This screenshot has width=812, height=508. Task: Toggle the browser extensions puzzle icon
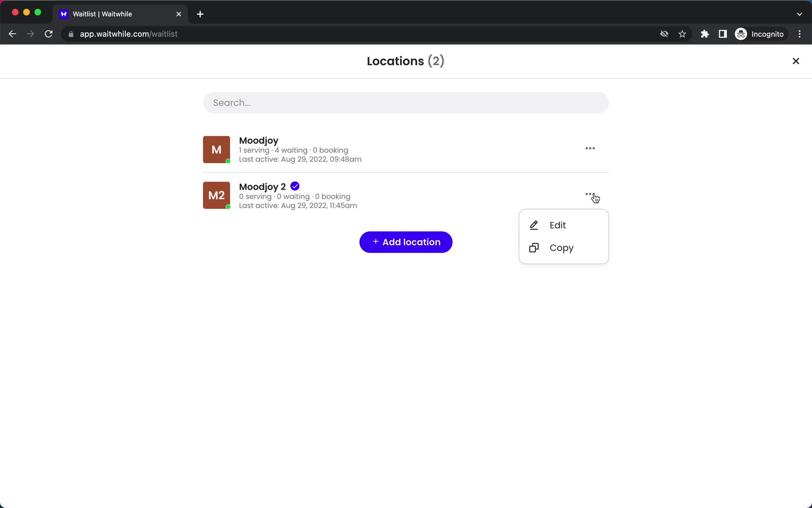point(704,34)
